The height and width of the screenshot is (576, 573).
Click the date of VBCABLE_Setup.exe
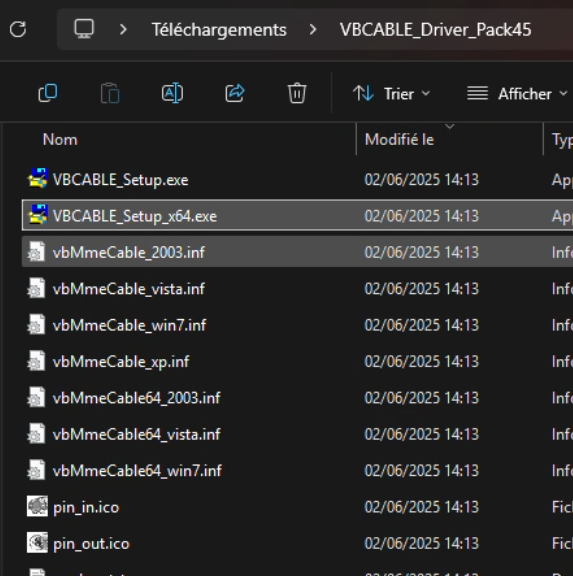[422, 180]
